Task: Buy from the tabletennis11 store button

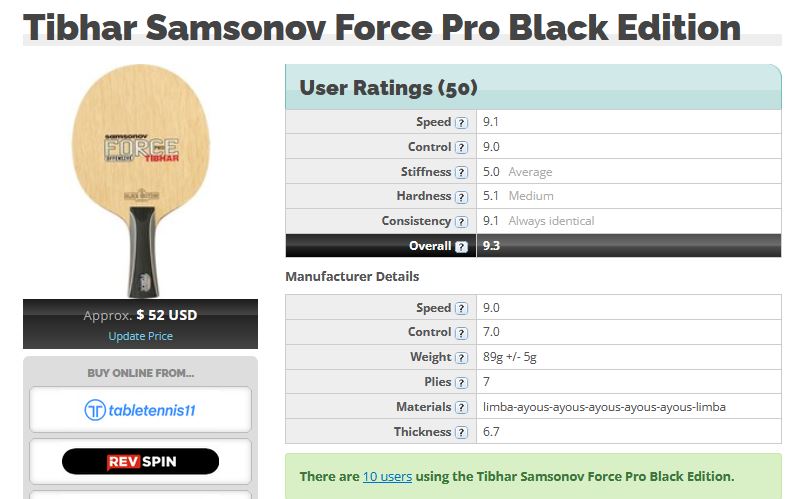Action: pyautogui.click(x=140, y=410)
